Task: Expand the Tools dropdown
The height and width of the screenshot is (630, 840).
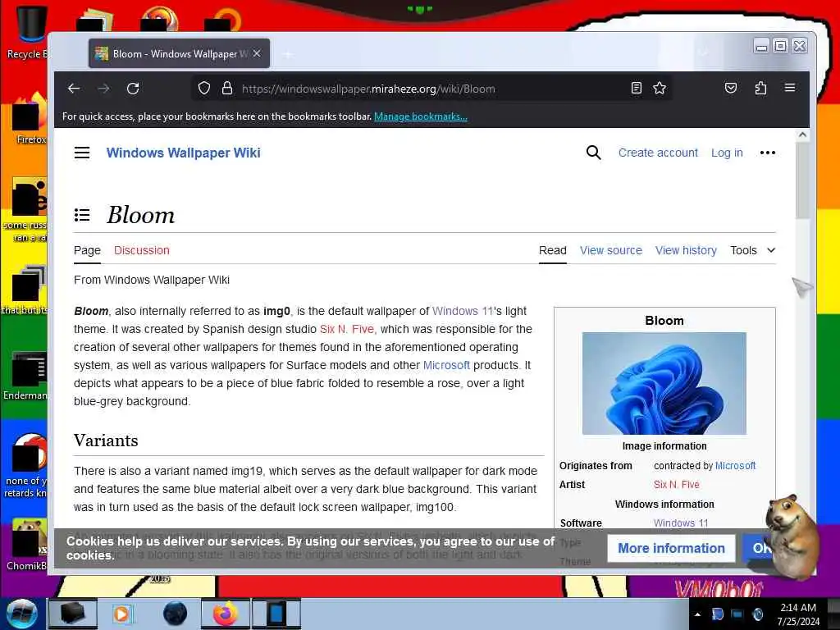Action: click(753, 250)
